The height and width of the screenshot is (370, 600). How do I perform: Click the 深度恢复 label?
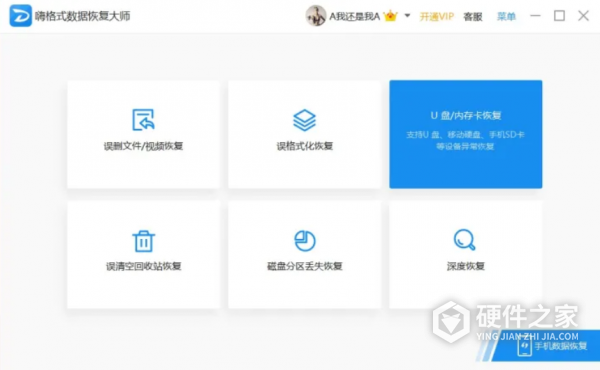[466, 266]
